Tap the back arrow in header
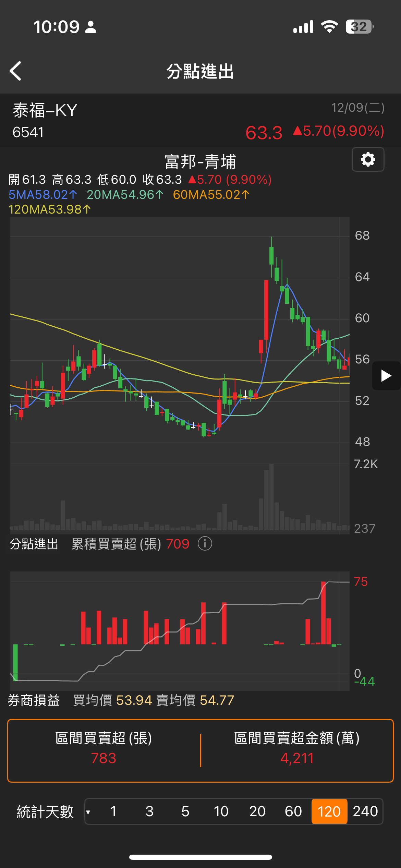 click(16, 71)
